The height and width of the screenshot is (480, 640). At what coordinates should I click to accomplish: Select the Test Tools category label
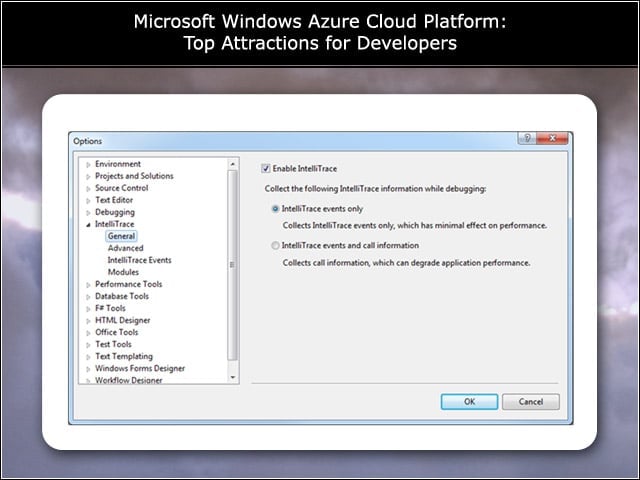[113, 344]
